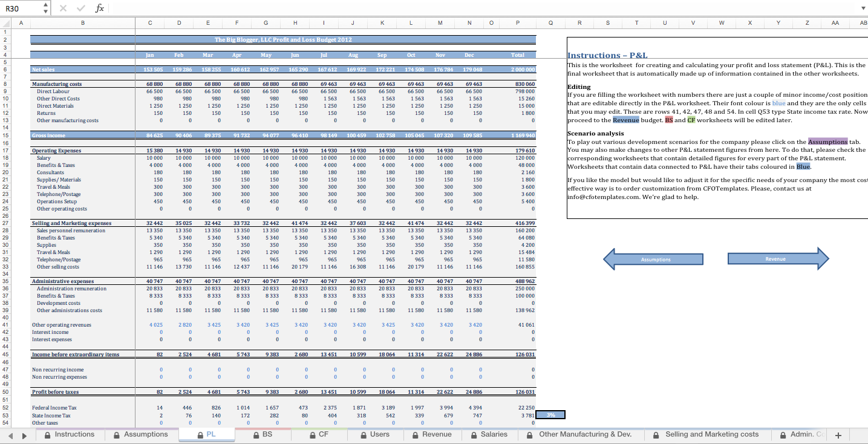Image resolution: width=868 pixels, height=444 pixels.
Task: Click the 'Other operating revenues' label
Action: pos(62,325)
